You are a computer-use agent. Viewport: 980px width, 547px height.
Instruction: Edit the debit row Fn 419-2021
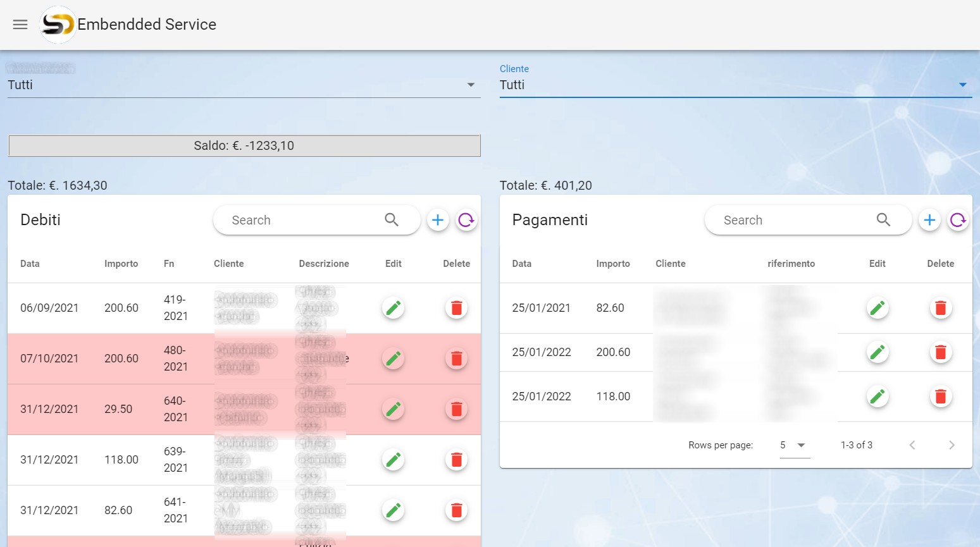coord(394,308)
